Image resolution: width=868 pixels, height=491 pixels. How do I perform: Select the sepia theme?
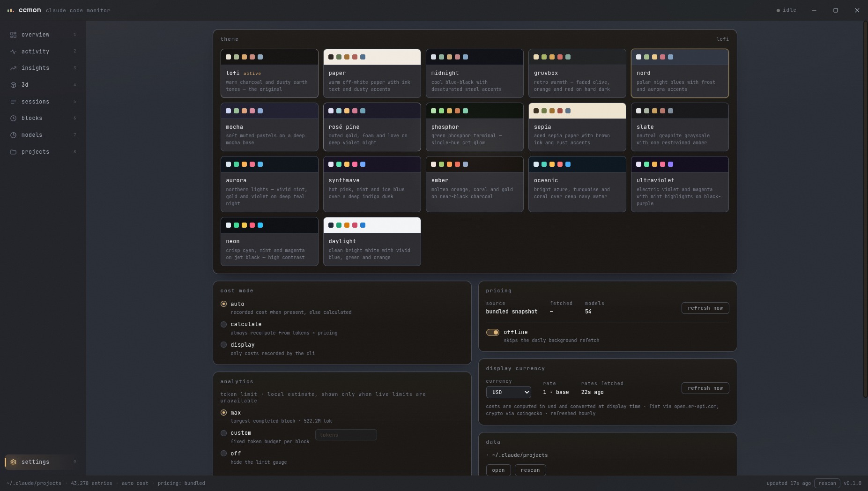(x=577, y=127)
